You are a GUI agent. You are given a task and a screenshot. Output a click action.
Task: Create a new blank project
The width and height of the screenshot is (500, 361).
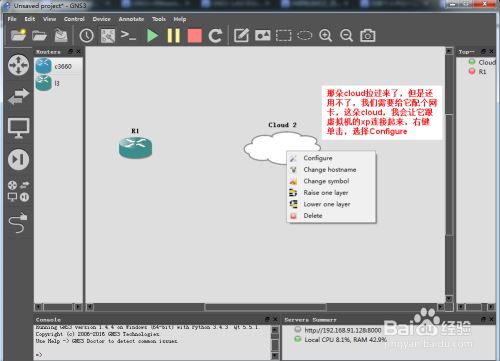(18, 35)
